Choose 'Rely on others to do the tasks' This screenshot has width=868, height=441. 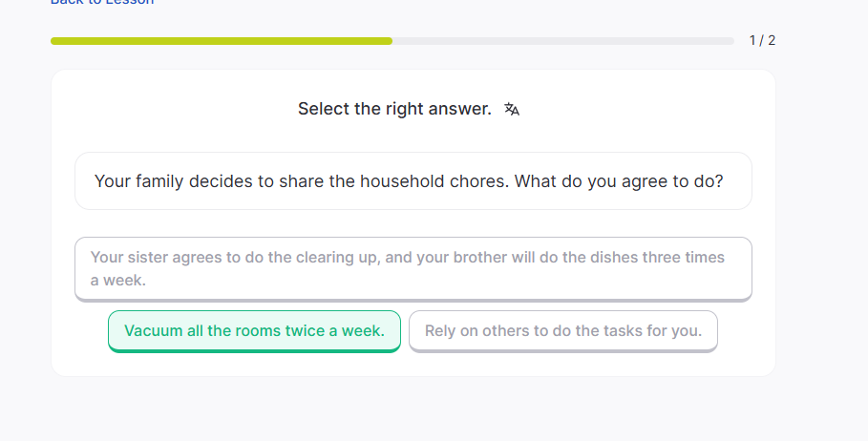click(562, 331)
